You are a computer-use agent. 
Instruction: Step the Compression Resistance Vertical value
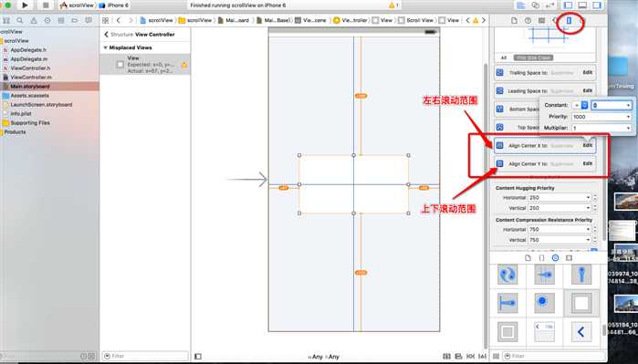click(x=595, y=240)
